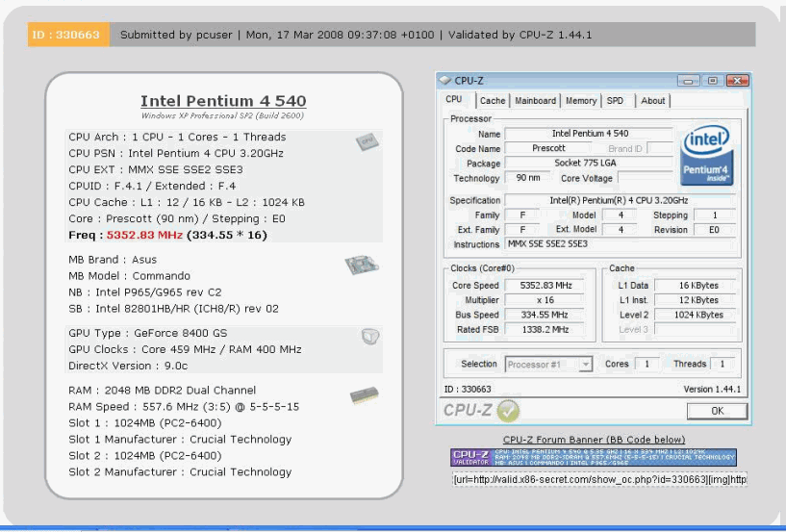Minimize the CPU-Z window
The image size is (786, 532).
click(688, 81)
